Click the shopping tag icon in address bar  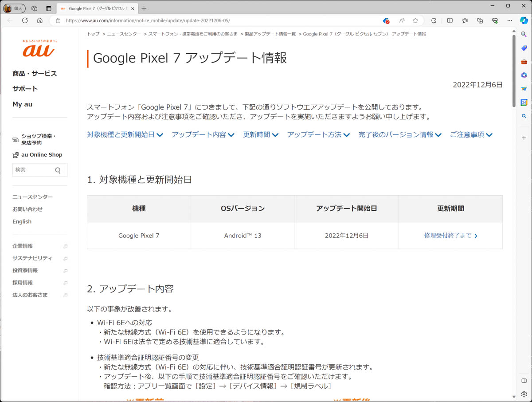tap(386, 20)
